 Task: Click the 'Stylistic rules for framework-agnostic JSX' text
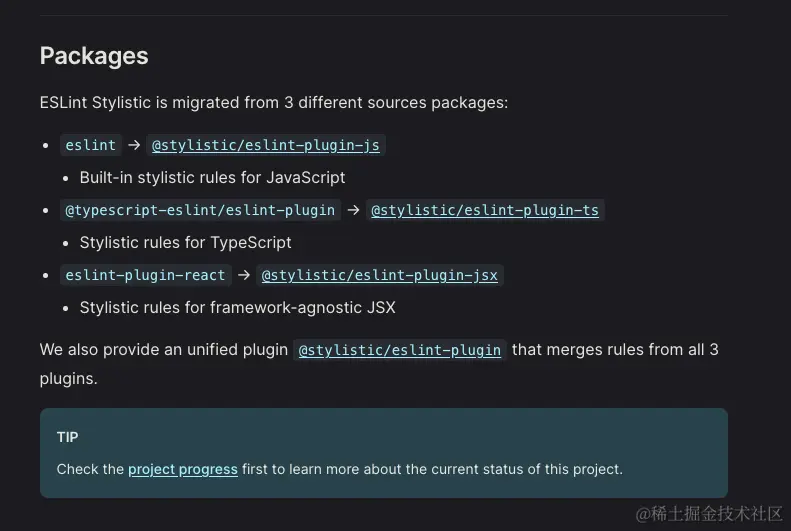tap(238, 307)
